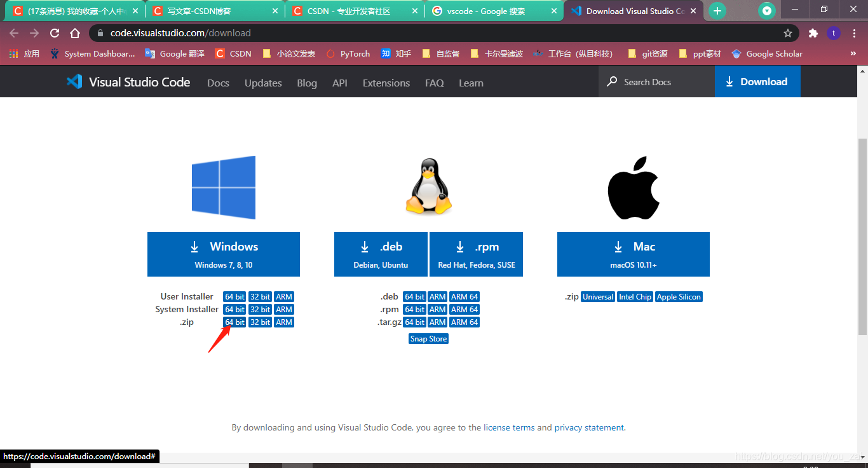Open the Docs nav item
The image size is (868, 468).
(218, 83)
